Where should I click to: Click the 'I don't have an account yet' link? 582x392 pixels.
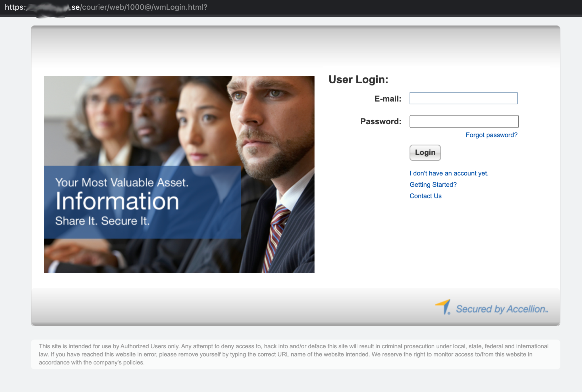click(449, 173)
